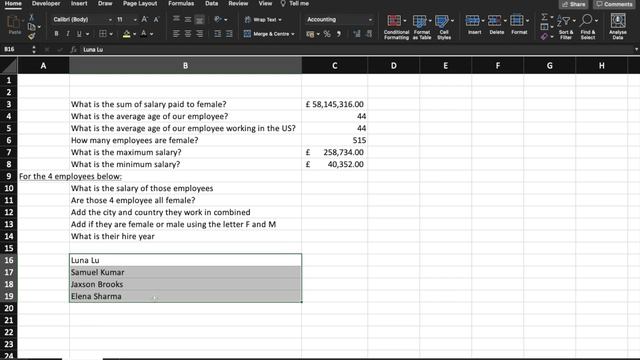Image resolution: width=640 pixels, height=360 pixels.
Task: Select the Format Painter brush
Action: [31, 37]
